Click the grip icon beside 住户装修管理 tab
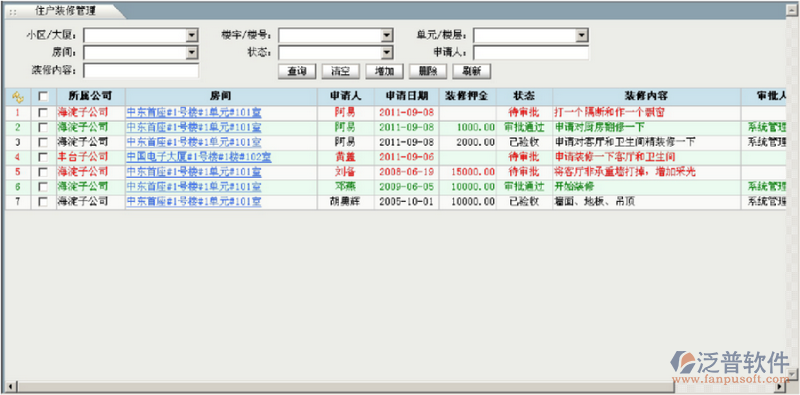The image size is (800, 395). tap(14, 11)
